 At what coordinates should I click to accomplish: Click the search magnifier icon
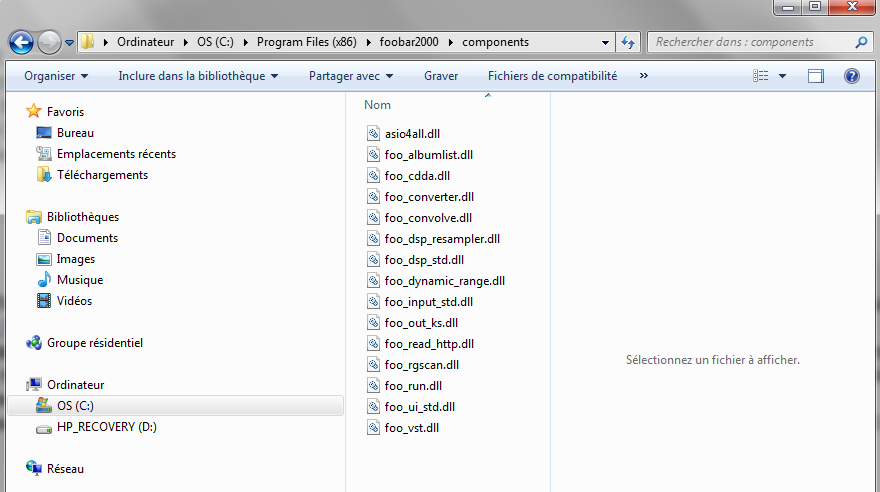[861, 42]
